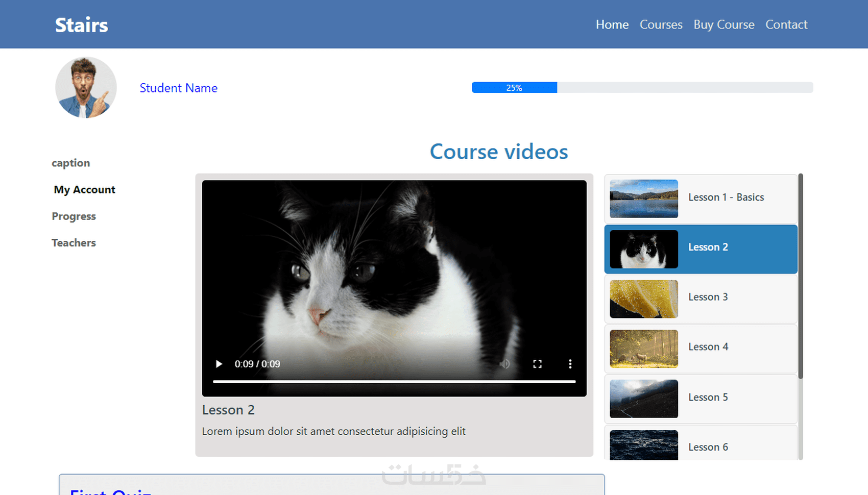Click the video seek bar

pos(394,381)
